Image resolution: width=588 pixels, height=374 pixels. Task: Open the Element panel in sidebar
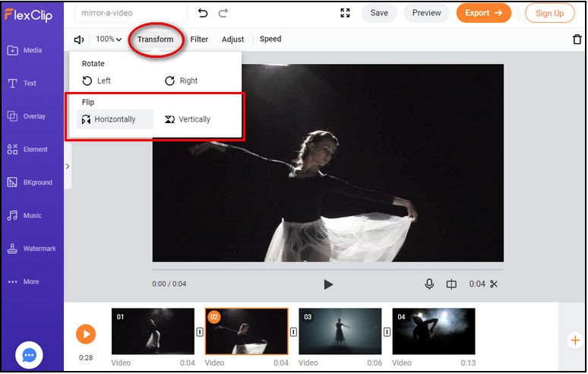[27, 149]
